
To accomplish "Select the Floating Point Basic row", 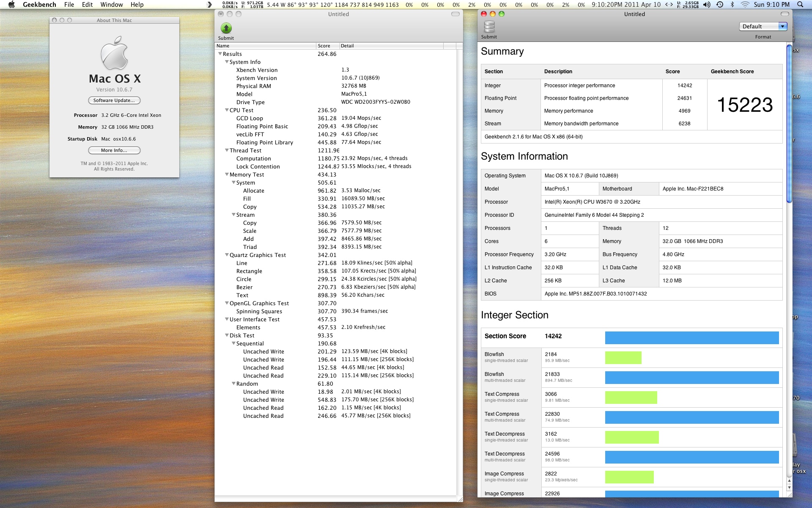I will point(336,126).
